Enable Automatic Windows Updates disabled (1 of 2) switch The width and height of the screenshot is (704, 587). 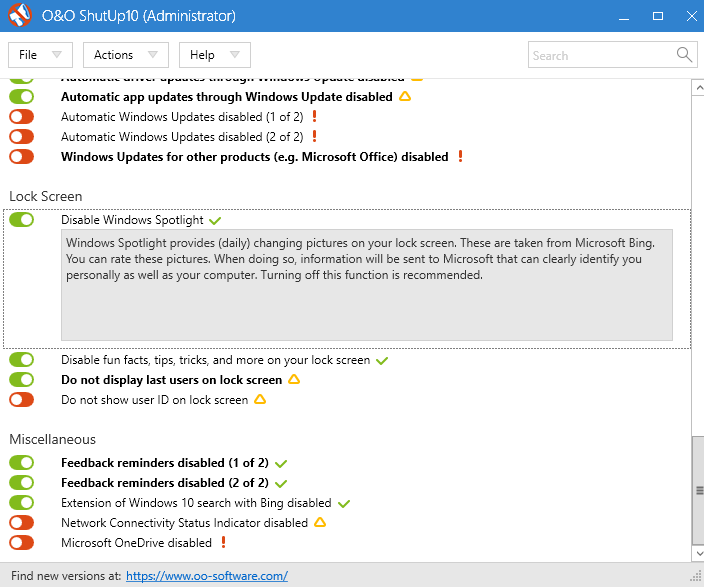point(22,116)
